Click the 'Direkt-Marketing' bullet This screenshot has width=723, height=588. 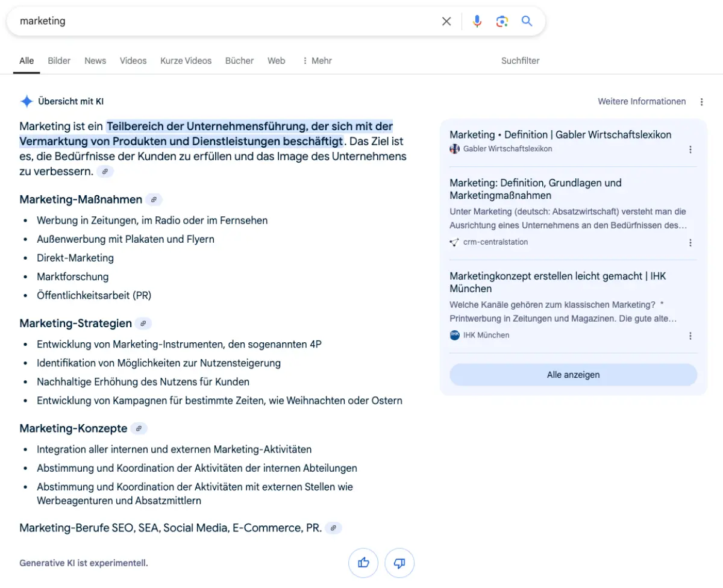75,258
